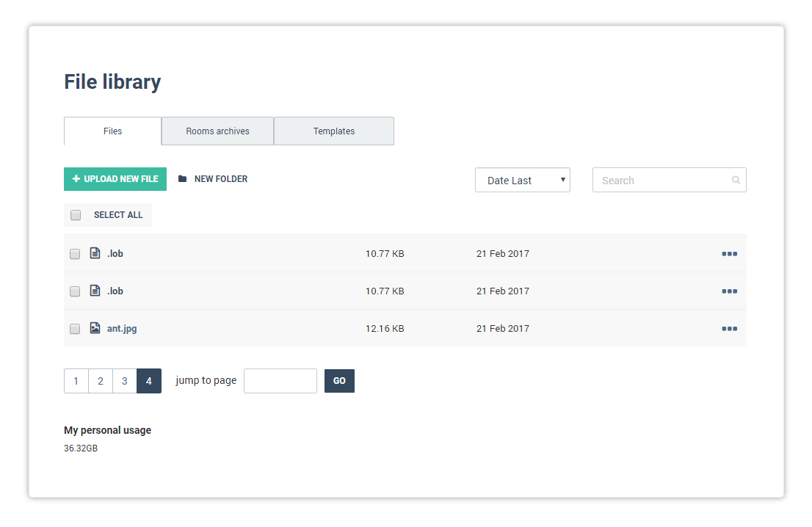Viewport: 812px width, 527px height.
Task: Select current page 4 button
Action: coord(149,381)
